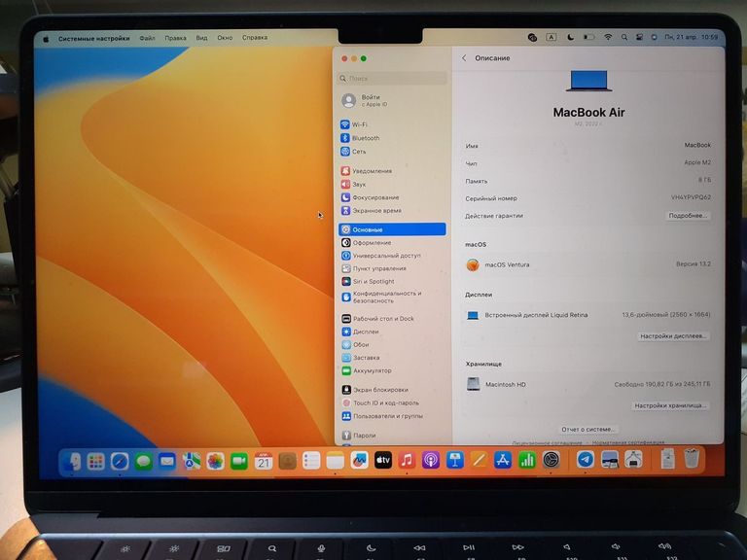Focus the Поиск search field
The width and height of the screenshot is (747, 560).
pyautogui.click(x=392, y=78)
